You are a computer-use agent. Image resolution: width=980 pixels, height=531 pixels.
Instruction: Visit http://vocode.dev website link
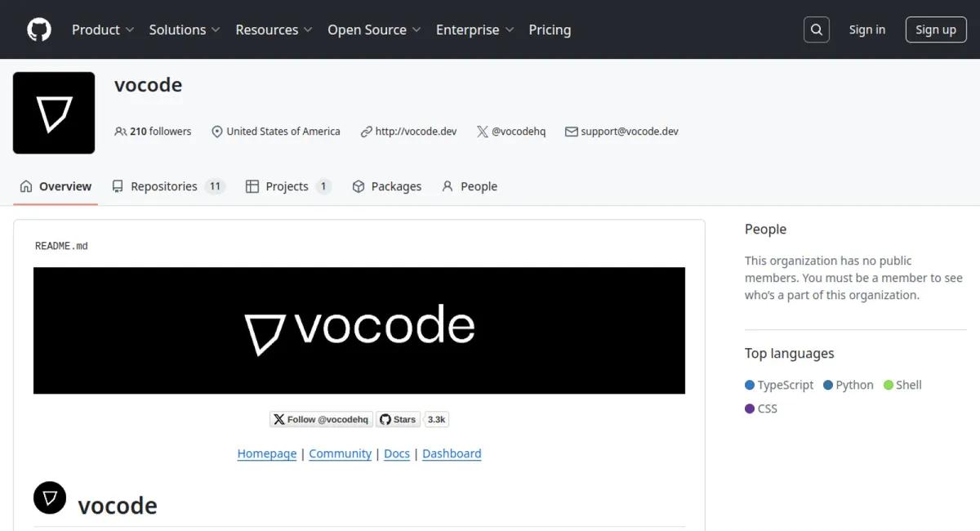tap(416, 132)
